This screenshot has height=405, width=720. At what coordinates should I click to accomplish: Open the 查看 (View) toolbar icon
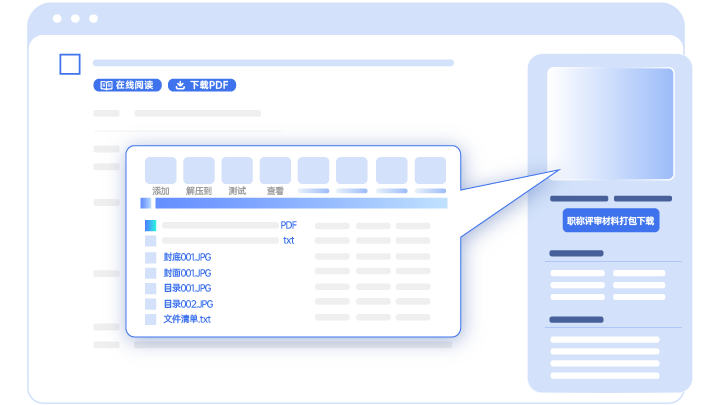[275, 170]
